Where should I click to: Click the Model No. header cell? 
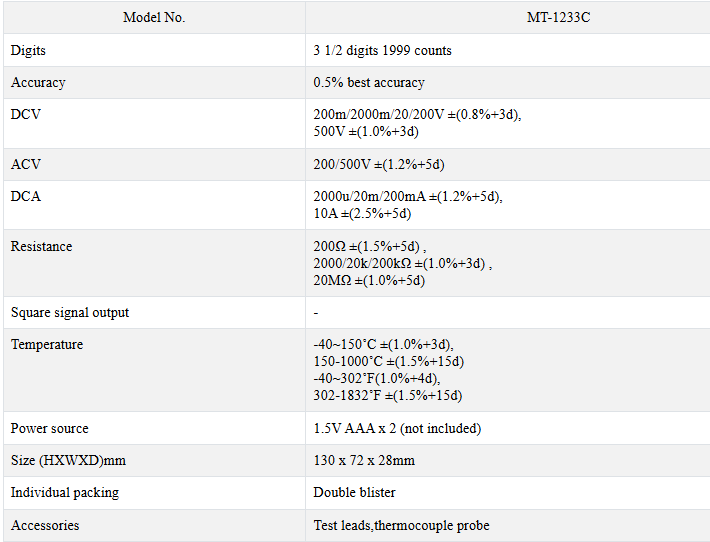click(154, 17)
